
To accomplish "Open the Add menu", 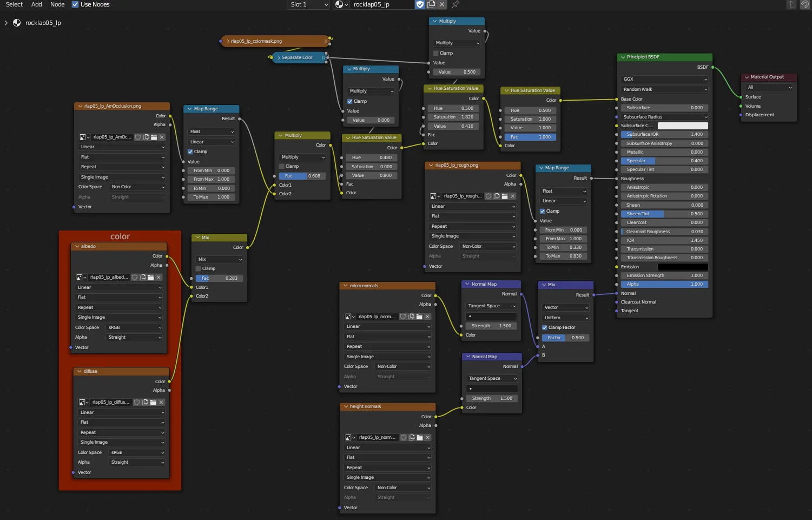I will [x=36, y=4].
